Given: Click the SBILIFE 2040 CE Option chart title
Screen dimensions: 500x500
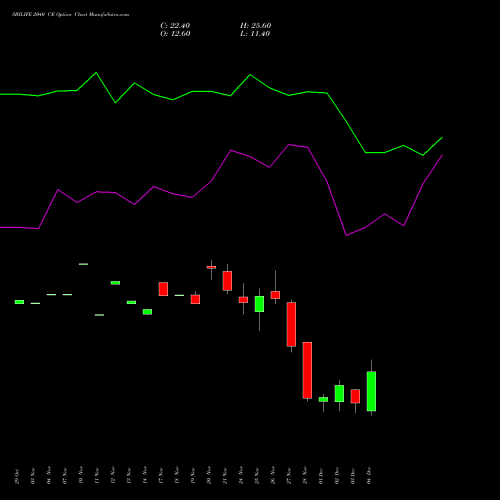Looking at the screenshot, I should point(70,15).
